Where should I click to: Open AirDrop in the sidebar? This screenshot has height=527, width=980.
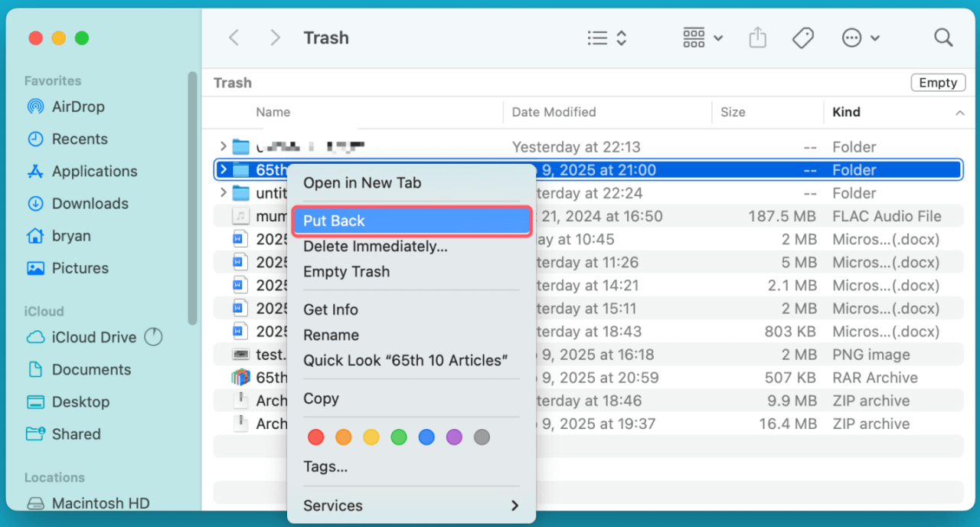[77, 106]
